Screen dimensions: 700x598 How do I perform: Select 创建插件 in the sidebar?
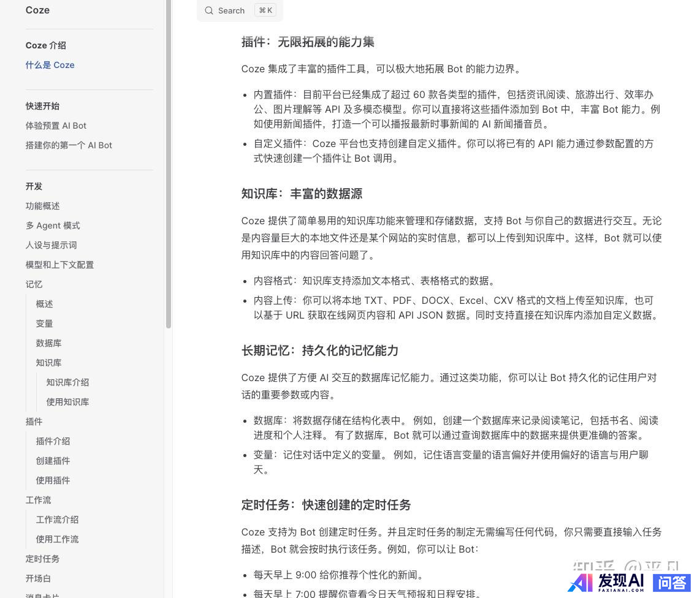point(53,461)
